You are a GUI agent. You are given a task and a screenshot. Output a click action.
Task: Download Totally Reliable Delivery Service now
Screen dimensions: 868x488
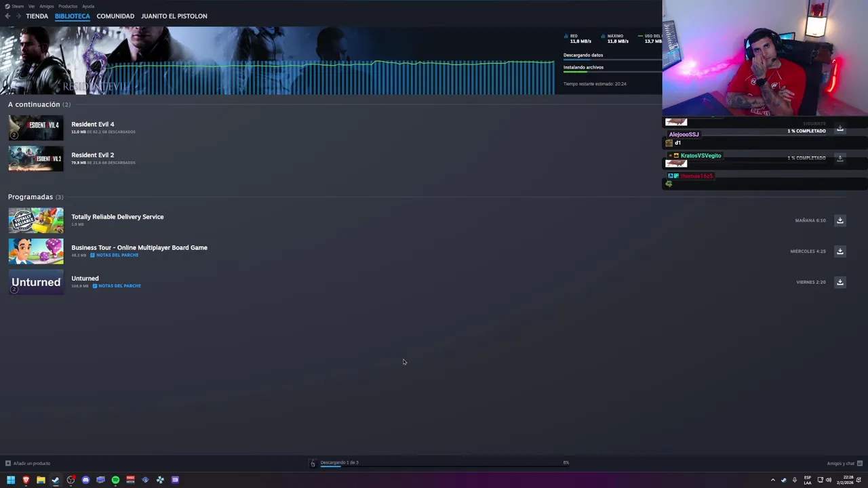(840, 220)
